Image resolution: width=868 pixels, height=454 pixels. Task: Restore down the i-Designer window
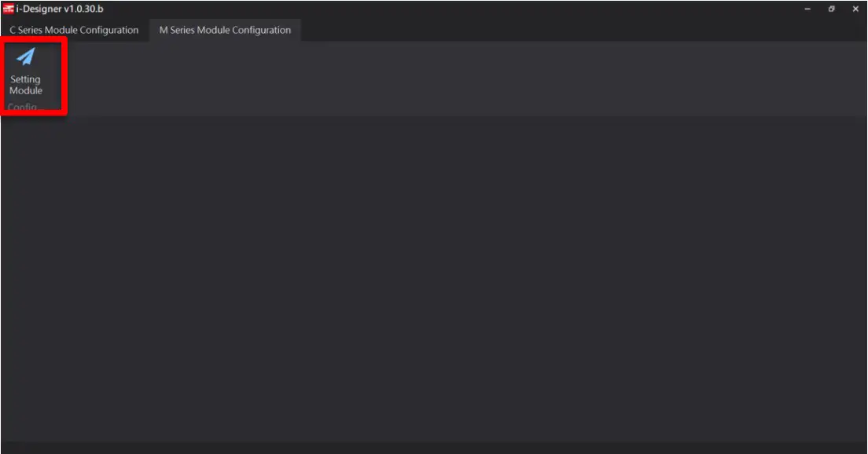pyautogui.click(x=832, y=9)
